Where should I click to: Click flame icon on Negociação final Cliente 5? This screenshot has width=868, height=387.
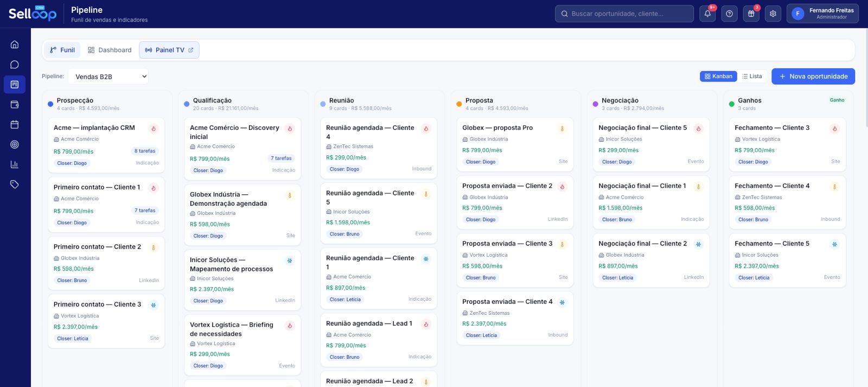point(698,129)
